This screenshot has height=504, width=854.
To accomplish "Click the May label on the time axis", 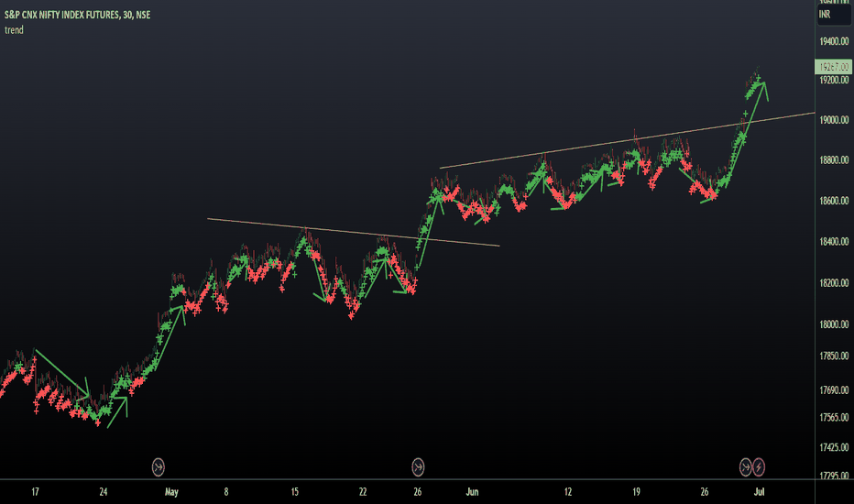I will click(x=171, y=492).
